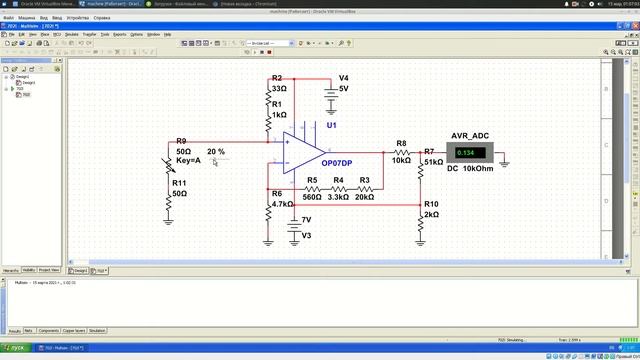Open the VirtualBox Устройства menu

coord(78,18)
